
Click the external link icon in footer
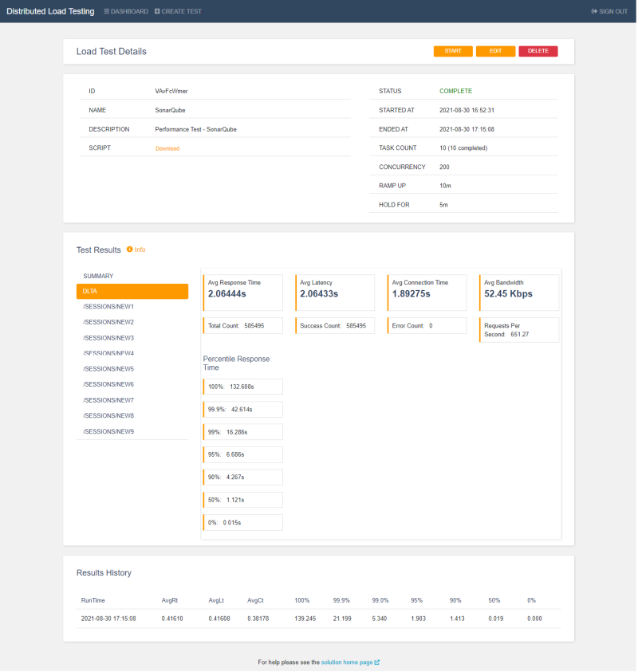coord(377,662)
